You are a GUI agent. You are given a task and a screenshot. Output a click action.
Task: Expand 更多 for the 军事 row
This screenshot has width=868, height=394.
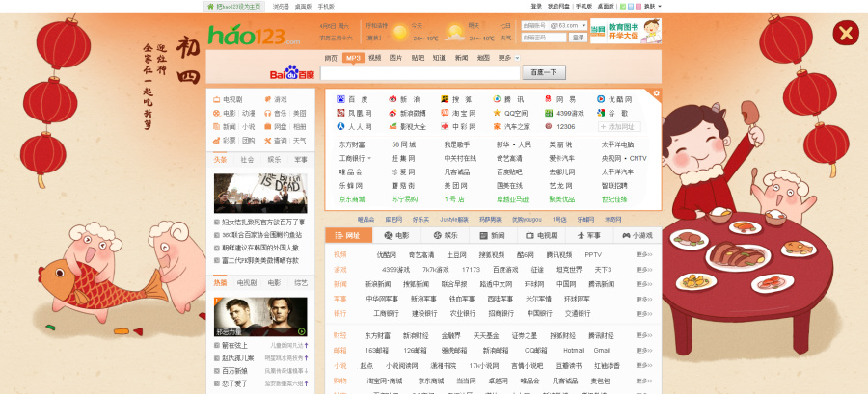point(644,299)
